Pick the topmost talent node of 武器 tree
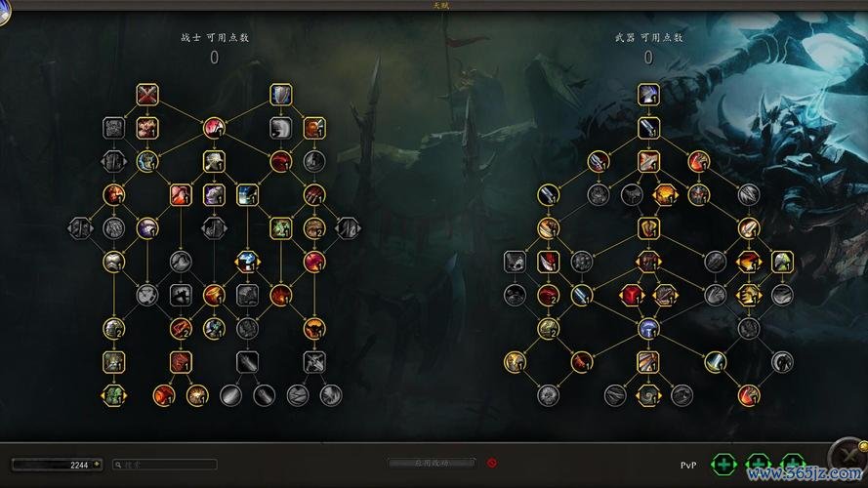The height and width of the screenshot is (488, 868). click(x=648, y=95)
